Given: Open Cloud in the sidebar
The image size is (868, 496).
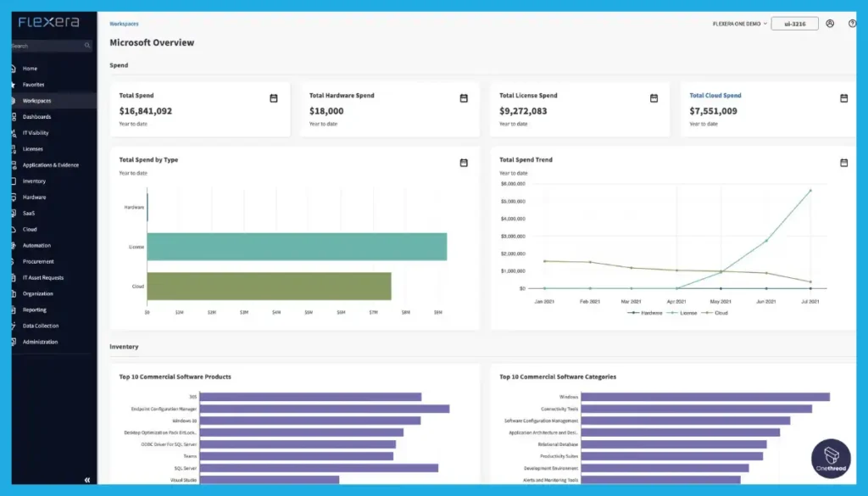Looking at the screenshot, I should (30, 229).
